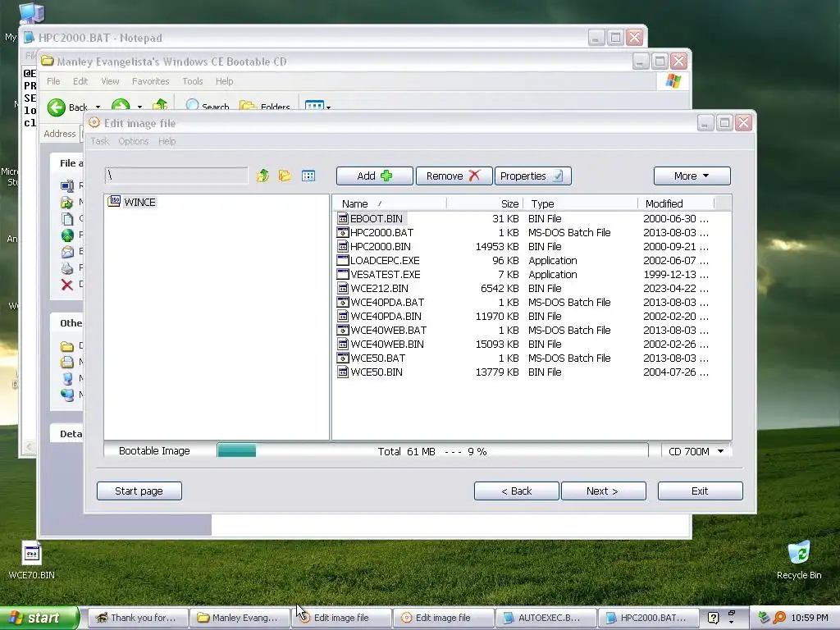Open the More dropdown button
This screenshot has width=840, height=630.
point(692,176)
